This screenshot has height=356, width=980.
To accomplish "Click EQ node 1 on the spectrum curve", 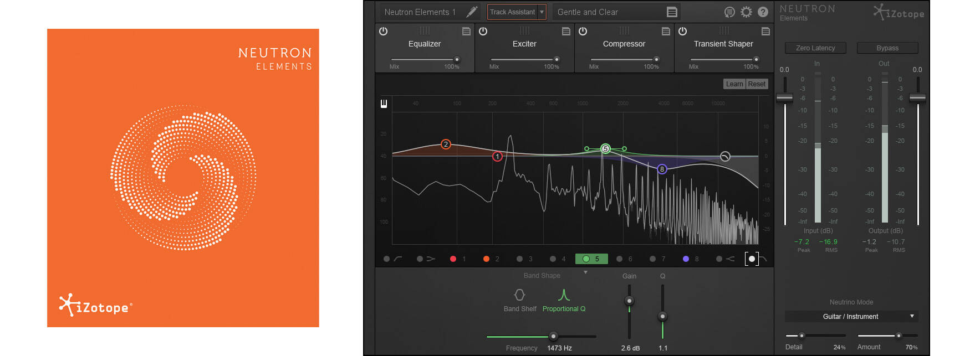I will pos(498,157).
